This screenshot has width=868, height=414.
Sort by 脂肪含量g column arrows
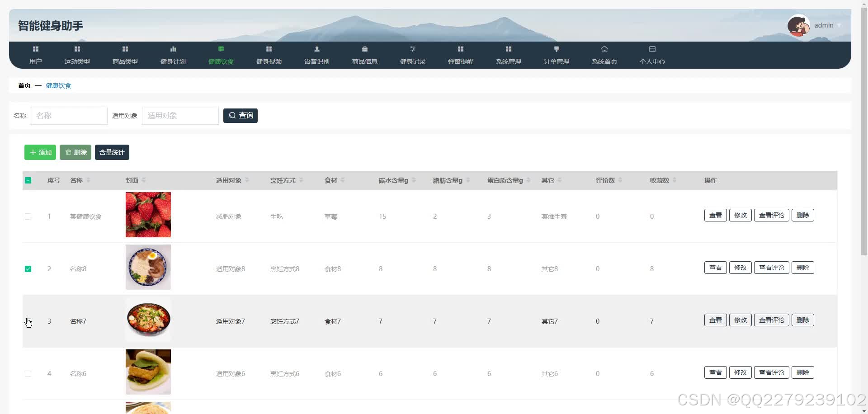tap(468, 180)
